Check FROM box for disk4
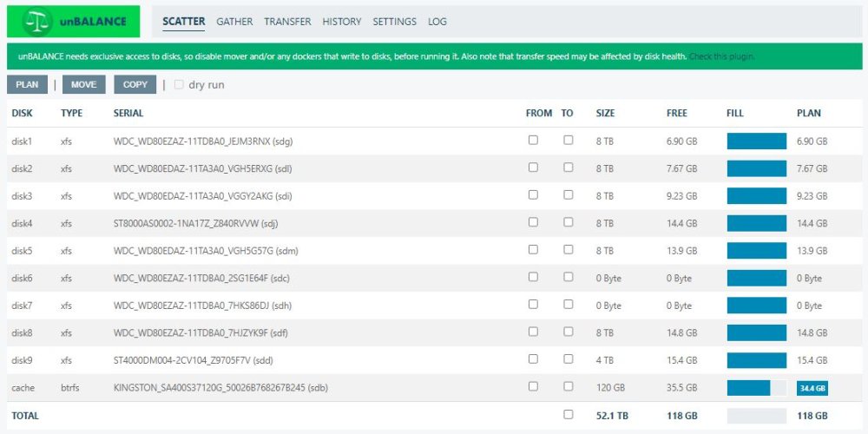 [x=533, y=222]
